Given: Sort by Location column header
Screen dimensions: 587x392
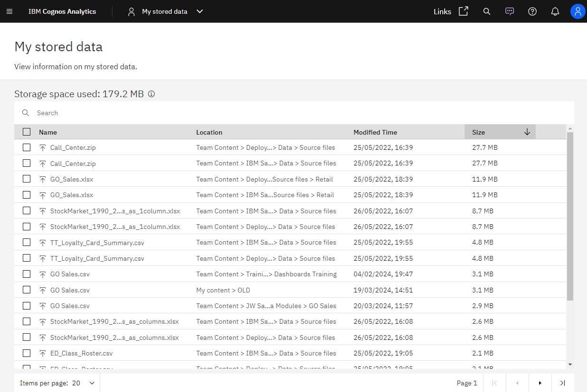Looking at the screenshot, I should [209, 132].
